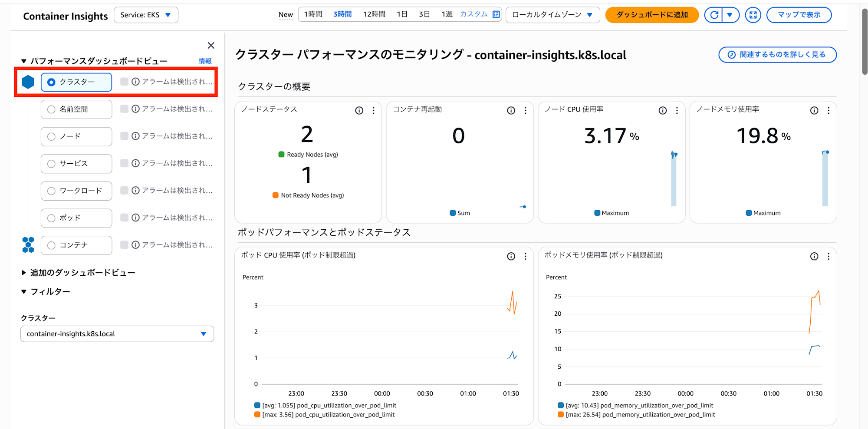Viewport: 868px width, 429px height.
Task: Click the ノード CPU 使用率 info icon
Action: click(662, 111)
